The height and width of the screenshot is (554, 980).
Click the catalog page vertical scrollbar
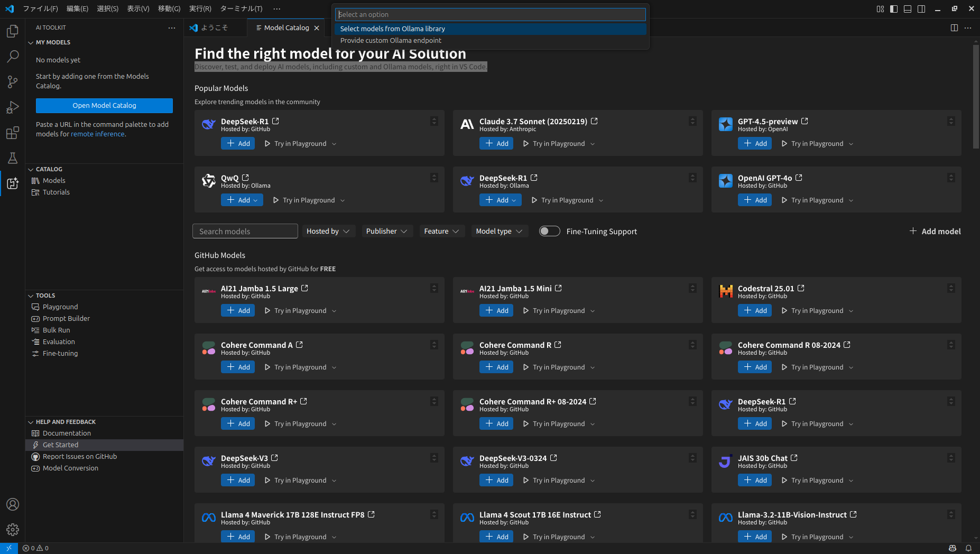[x=976, y=97]
